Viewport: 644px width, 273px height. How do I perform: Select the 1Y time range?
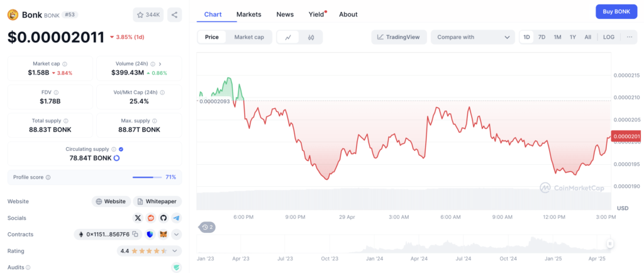[572, 37]
